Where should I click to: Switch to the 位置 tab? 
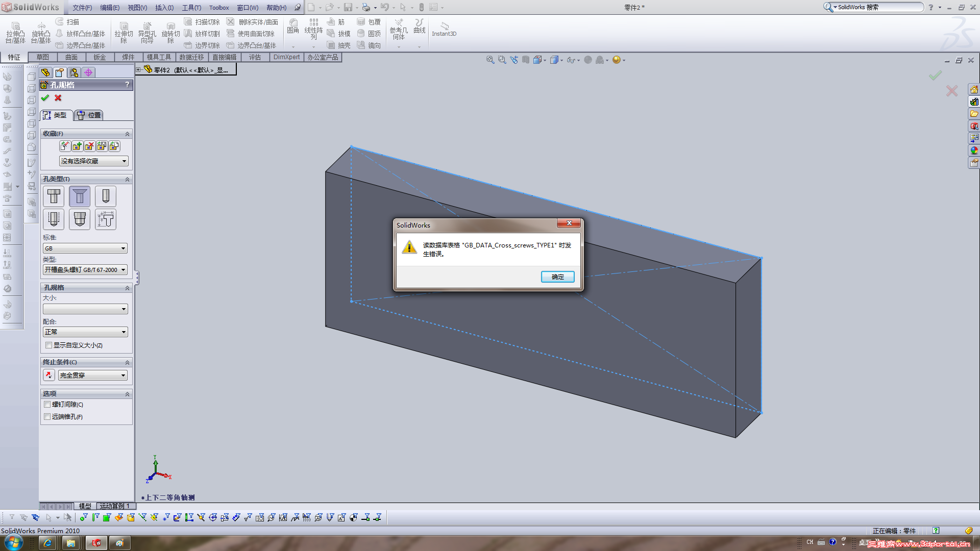point(89,115)
